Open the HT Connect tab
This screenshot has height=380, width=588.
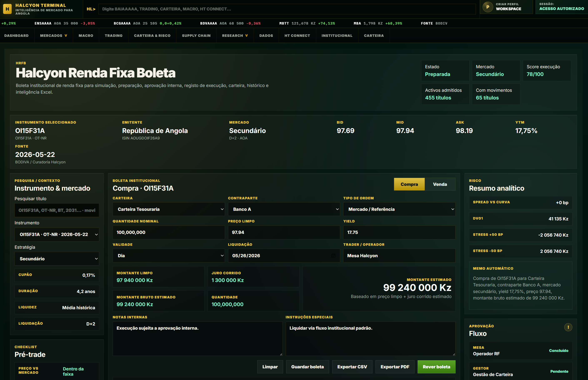click(x=297, y=36)
